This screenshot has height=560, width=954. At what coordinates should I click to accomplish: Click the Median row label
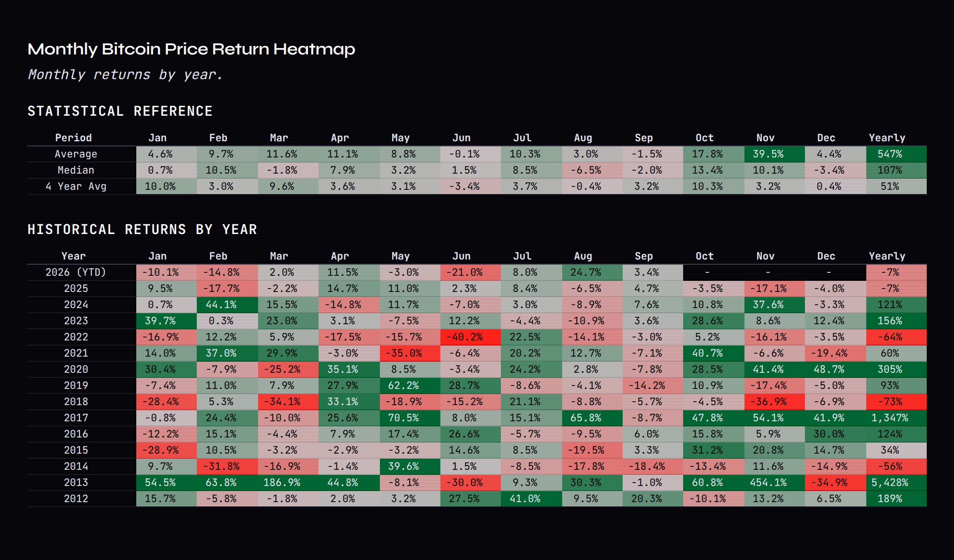click(x=76, y=170)
